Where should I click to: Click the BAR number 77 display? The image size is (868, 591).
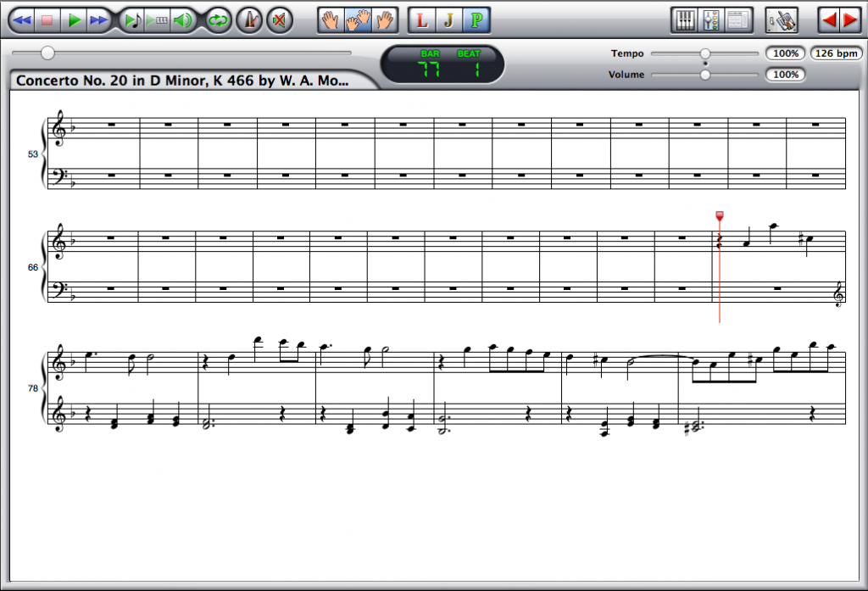[x=429, y=70]
